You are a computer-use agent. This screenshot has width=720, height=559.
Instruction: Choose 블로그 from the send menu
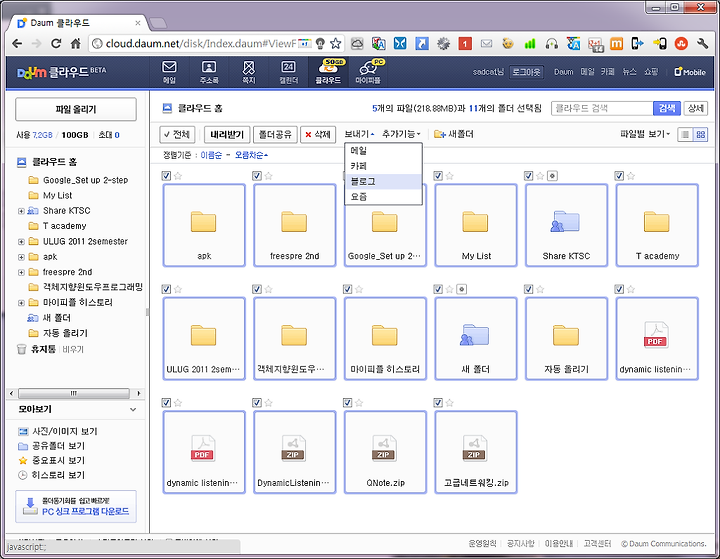click(383, 181)
